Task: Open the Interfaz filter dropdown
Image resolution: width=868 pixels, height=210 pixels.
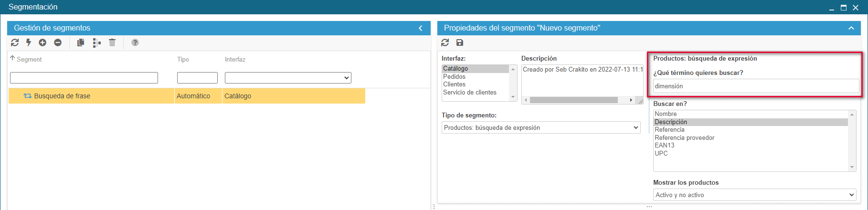Action: pos(288,78)
